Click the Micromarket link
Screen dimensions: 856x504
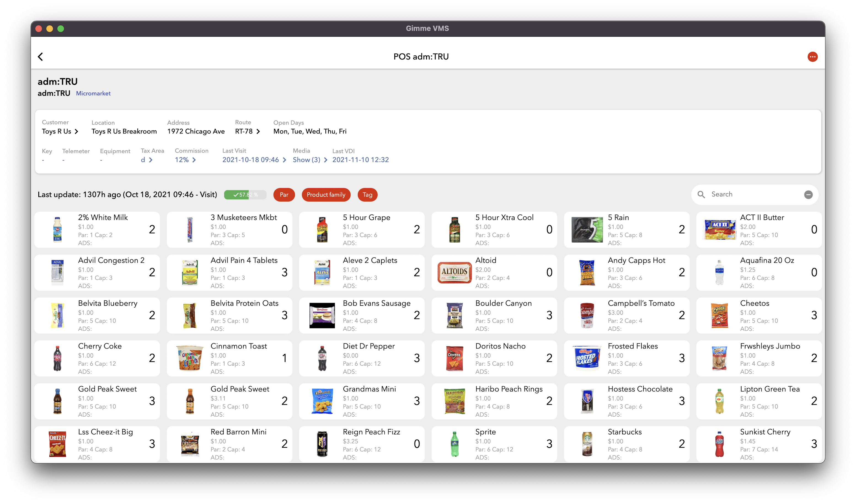[x=93, y=93]
